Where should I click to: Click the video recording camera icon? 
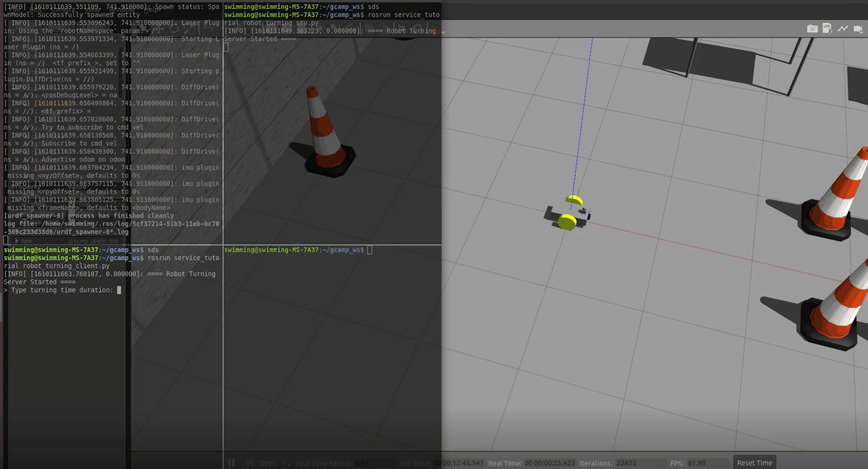[x=858, y=29]
